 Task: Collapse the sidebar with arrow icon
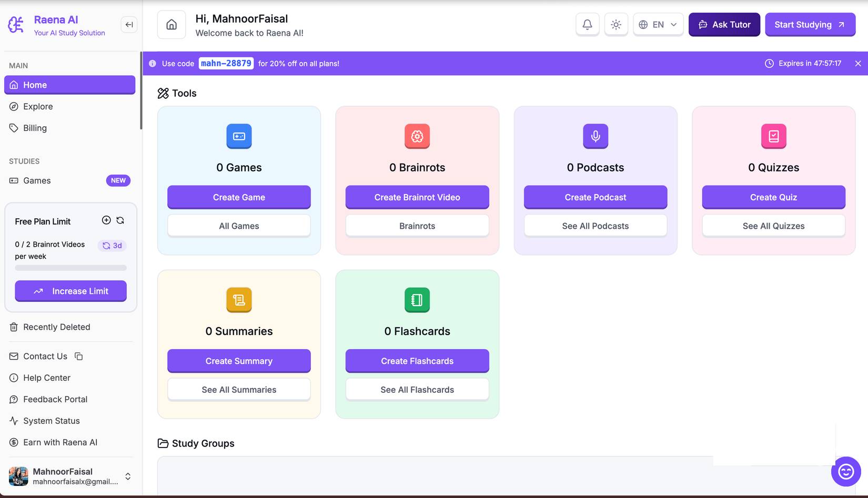click(129, 25)
